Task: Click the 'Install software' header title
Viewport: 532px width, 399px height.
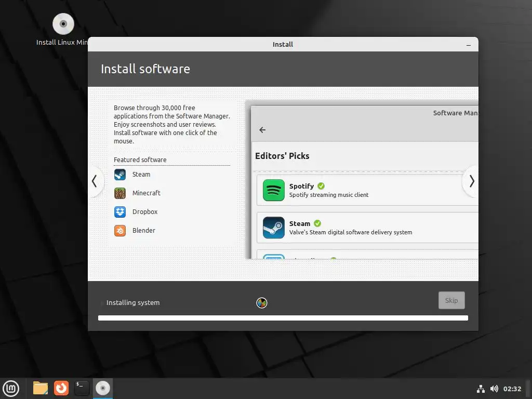Action: point(145,69)
